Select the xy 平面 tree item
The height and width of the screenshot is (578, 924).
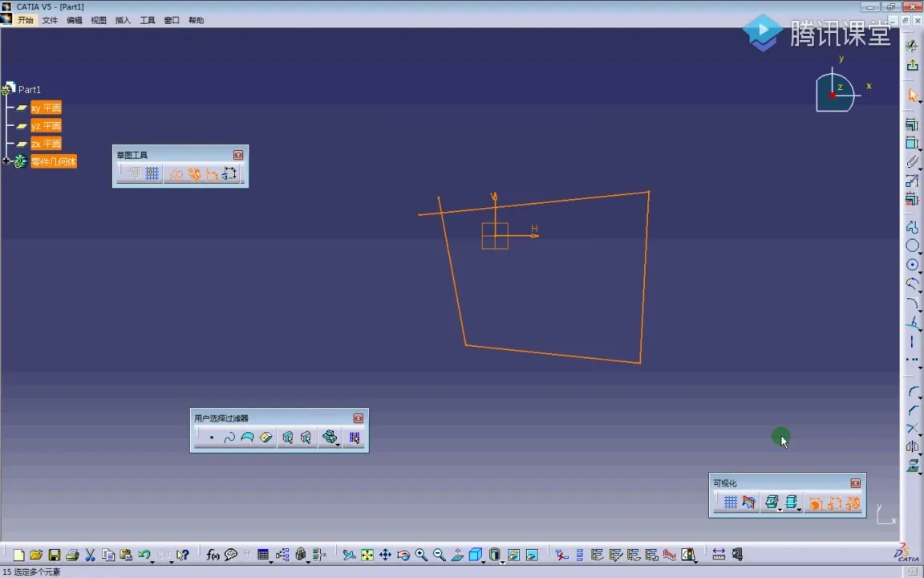coord(46,108)
